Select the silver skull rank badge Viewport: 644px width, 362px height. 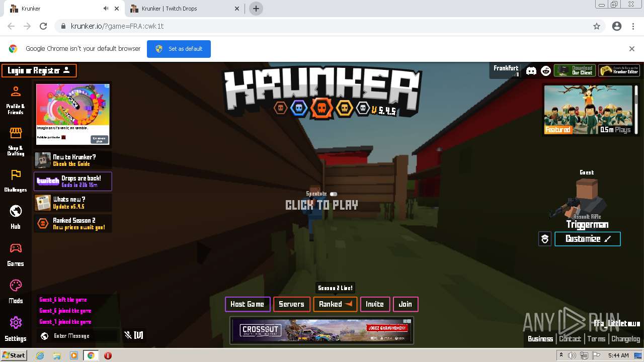point(363,108)
